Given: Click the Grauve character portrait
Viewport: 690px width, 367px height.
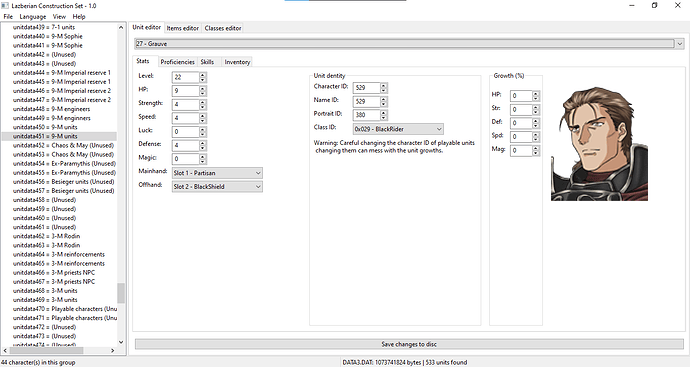Looking at the screenshot, I should [599, 143].
